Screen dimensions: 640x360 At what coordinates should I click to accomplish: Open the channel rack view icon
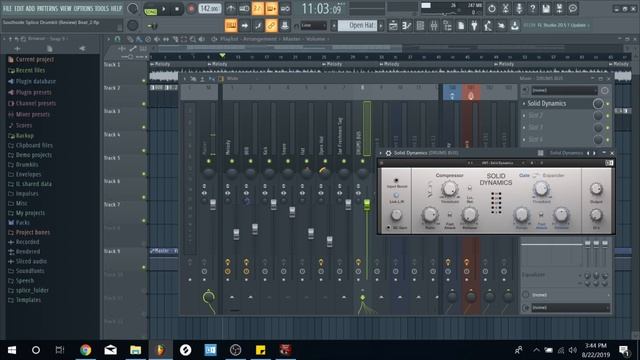coord(420,26)
